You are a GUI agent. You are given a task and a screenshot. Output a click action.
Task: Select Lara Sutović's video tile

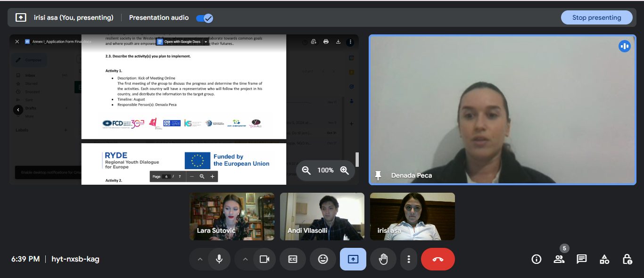232,216
